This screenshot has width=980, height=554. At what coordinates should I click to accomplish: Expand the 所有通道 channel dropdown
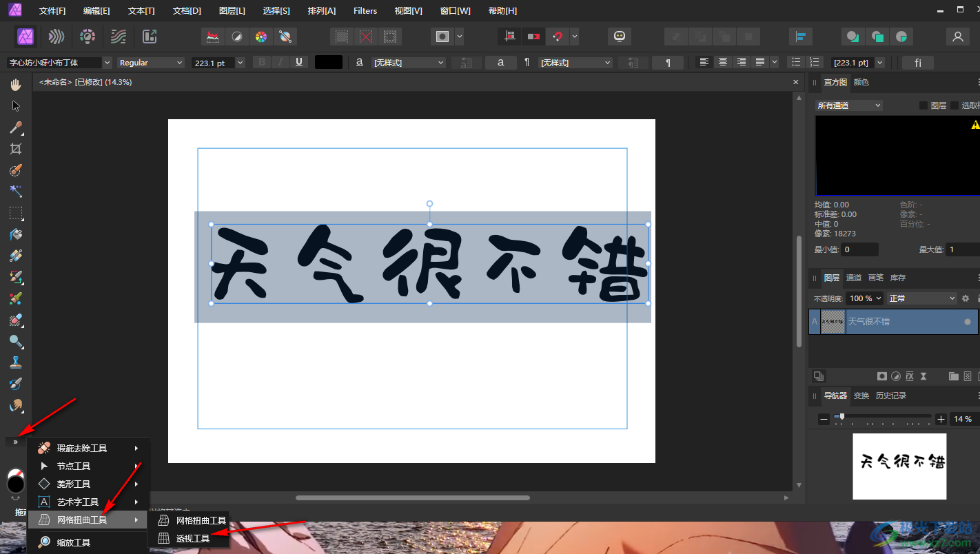click(x=848, y=105)
